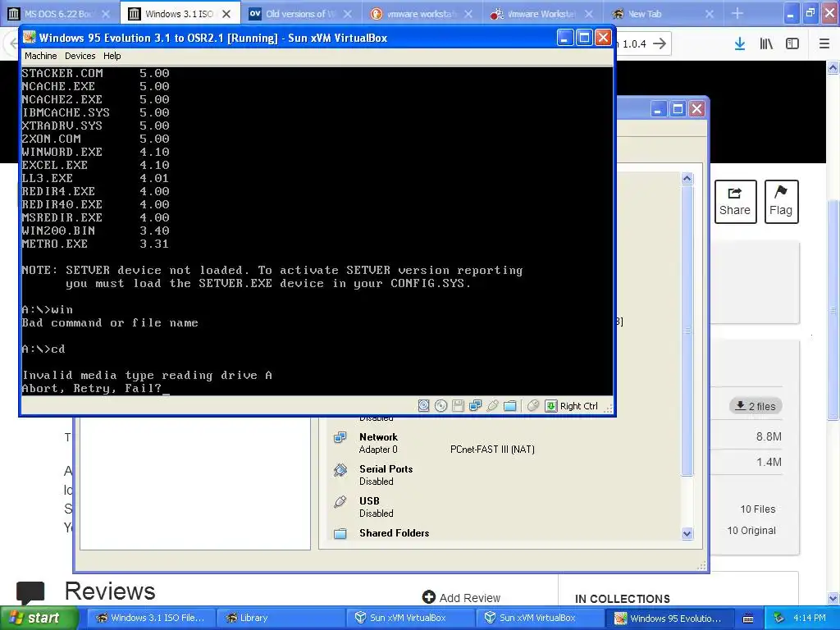Click the Shared Folders folder icon in details
Image resolution: width=840 pixels, height=630 pixels.
pyautogui.click(x=340, y=533)
